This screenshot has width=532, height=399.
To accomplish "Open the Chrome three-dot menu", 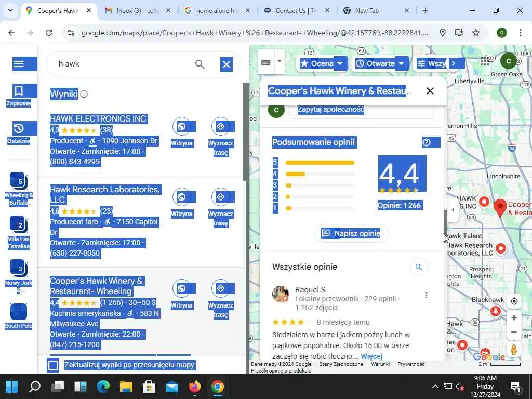I will [x=520, y=33].
